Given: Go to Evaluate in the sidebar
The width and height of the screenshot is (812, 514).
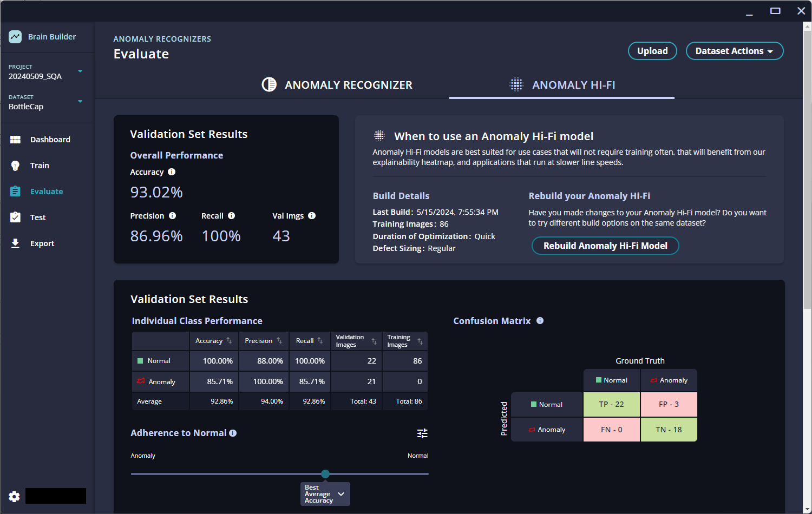Looking at the screenshot, I should (48, 192).
